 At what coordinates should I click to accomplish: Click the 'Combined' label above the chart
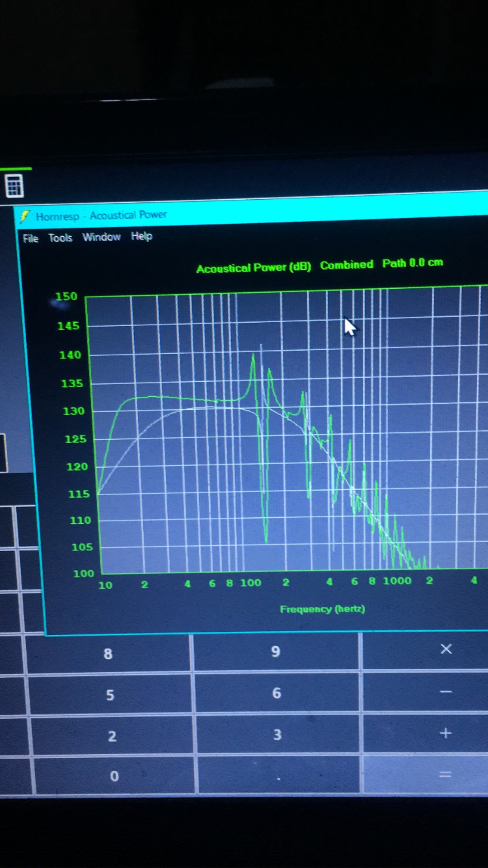[347, 265]
